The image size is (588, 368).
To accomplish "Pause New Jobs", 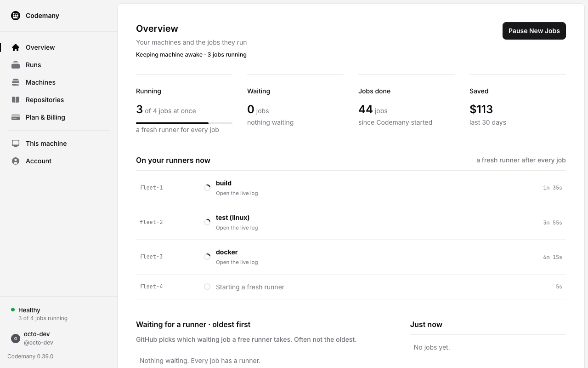I will (534, 31).
